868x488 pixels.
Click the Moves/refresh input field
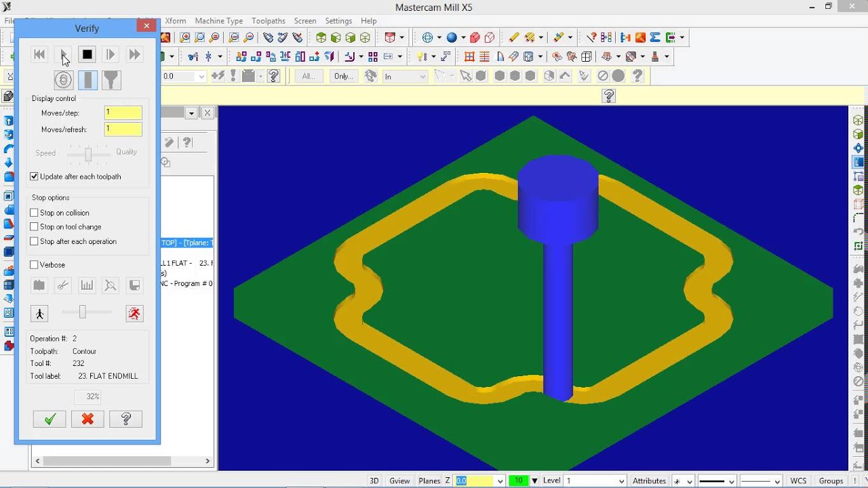[x=123, y=129]
